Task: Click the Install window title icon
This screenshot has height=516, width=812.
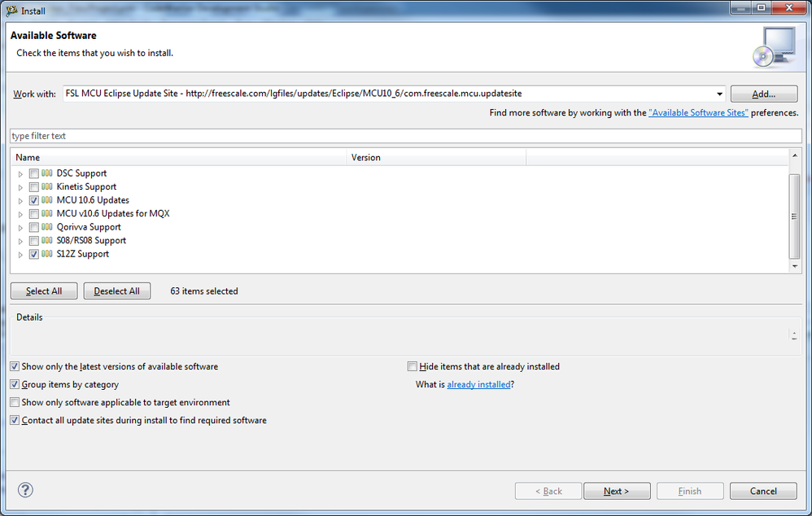Action: (11, 11)
